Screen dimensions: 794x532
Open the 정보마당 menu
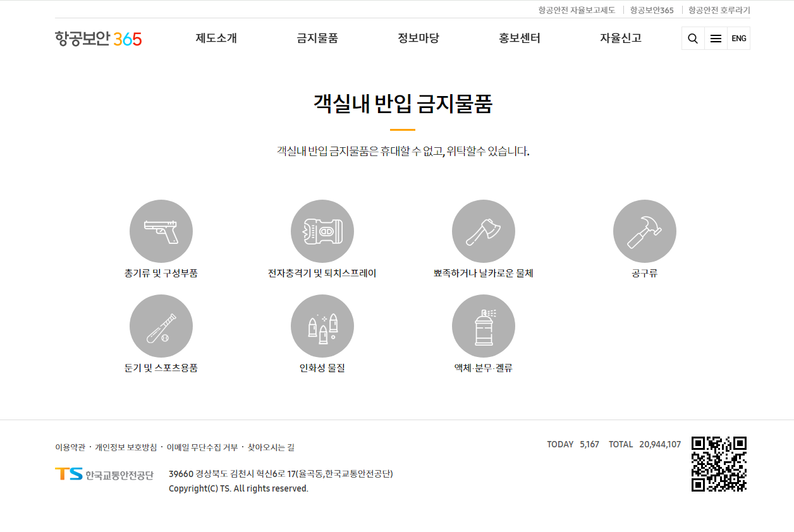point(419,38)
